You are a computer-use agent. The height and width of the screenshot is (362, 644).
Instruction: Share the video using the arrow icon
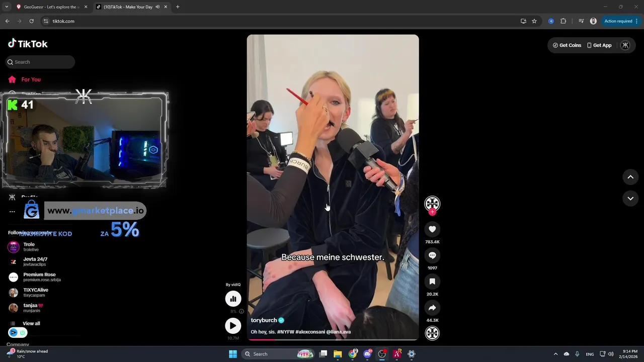coord(432,308)
